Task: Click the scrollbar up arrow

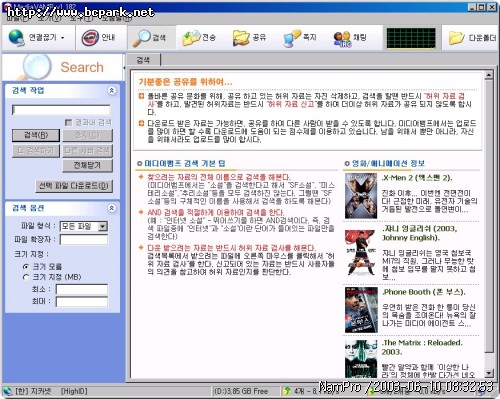Action: tap(488, 75)
